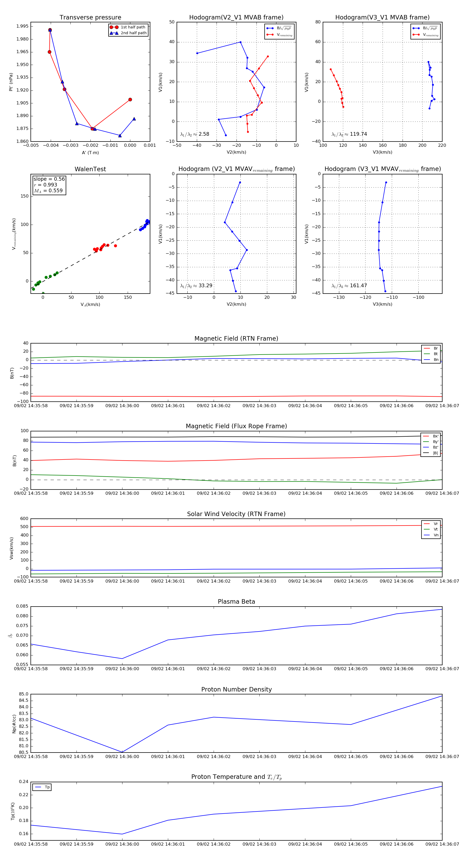The width and height of the screenshot is (473, 868).
Task: Click the 'Vt' legend label
Action: click(436, 529)
